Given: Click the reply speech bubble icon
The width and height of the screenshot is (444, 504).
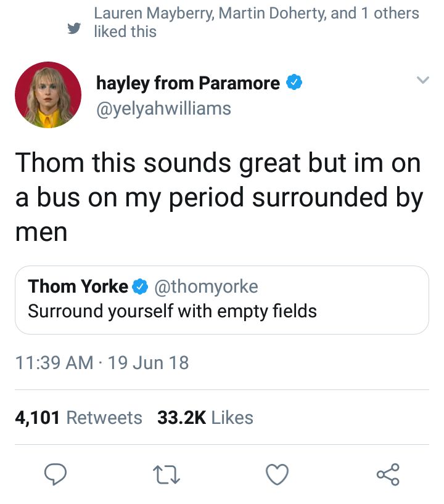Looking at the screenshot, I should click(x=55, y=474).
